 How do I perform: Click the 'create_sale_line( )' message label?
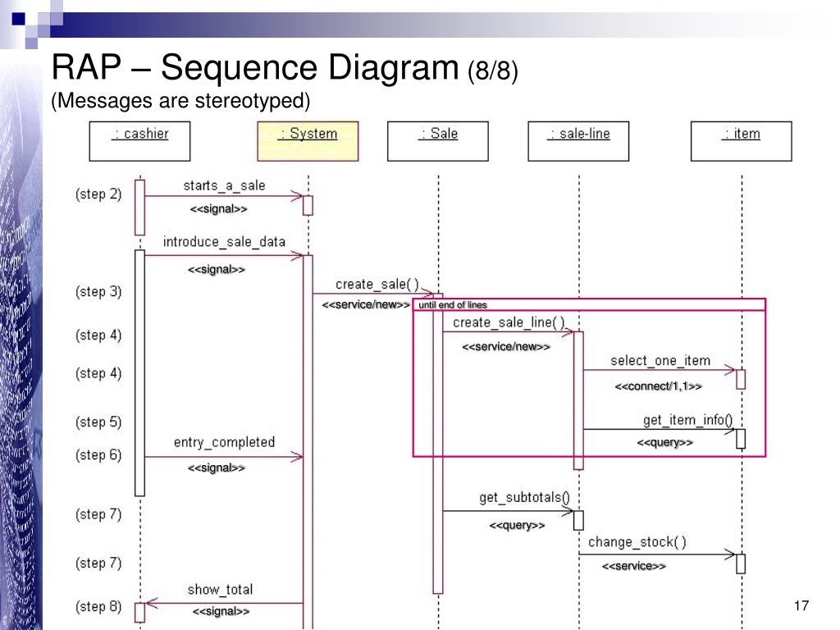[x=509, y=322]
